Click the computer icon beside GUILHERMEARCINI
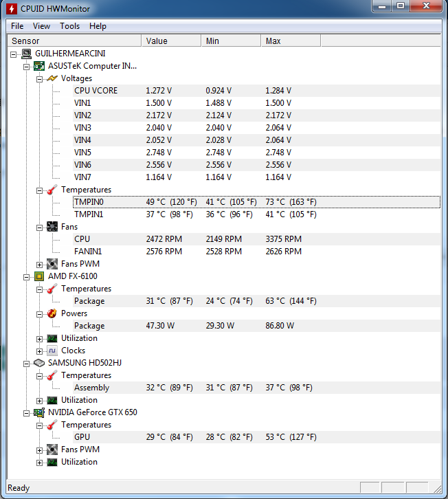The width and height of the screenshot is (448, 499). click(x=26, y=54)
